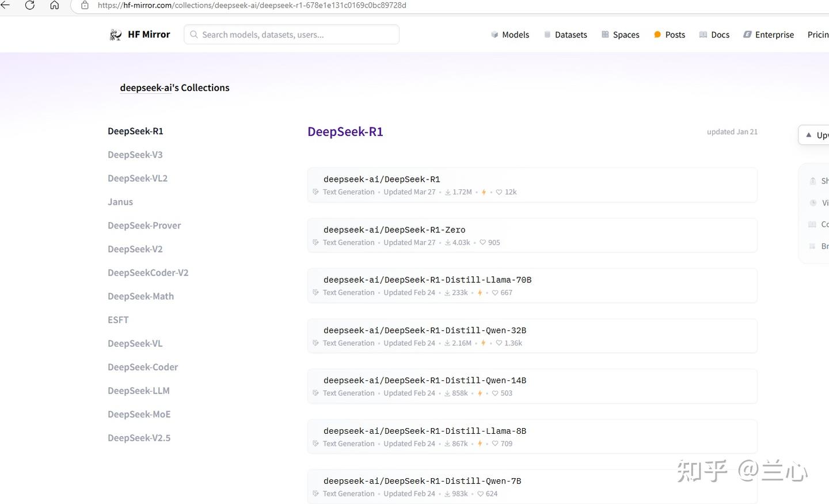This screenshot has width=829, height=504.
Task: Click the deepseek-ai's Collections heading link
Action: tap(174, 87)
